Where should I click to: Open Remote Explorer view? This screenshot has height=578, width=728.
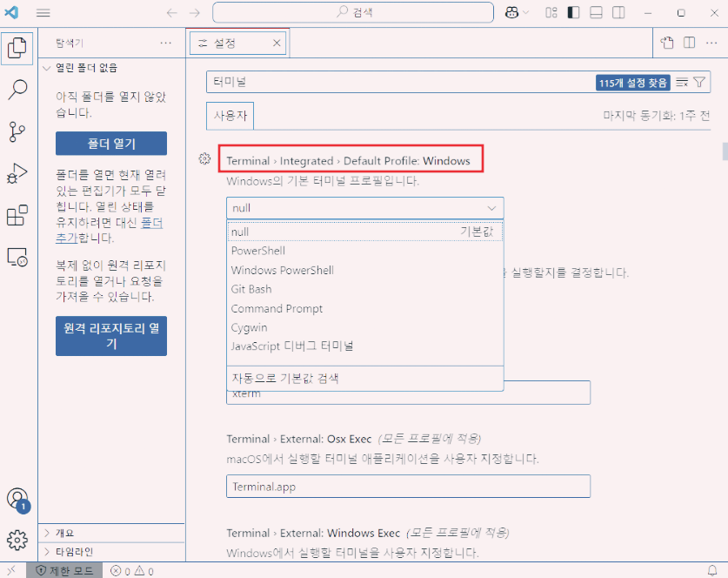pos(17,257)
